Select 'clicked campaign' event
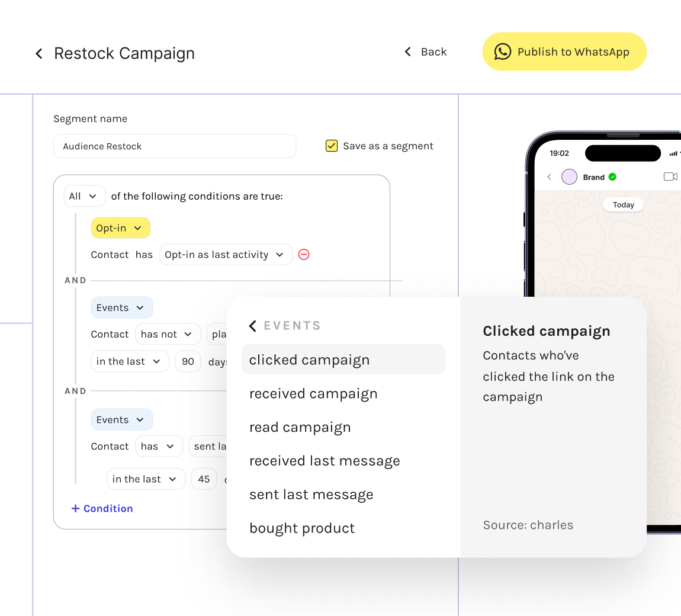 coord(343,360)
